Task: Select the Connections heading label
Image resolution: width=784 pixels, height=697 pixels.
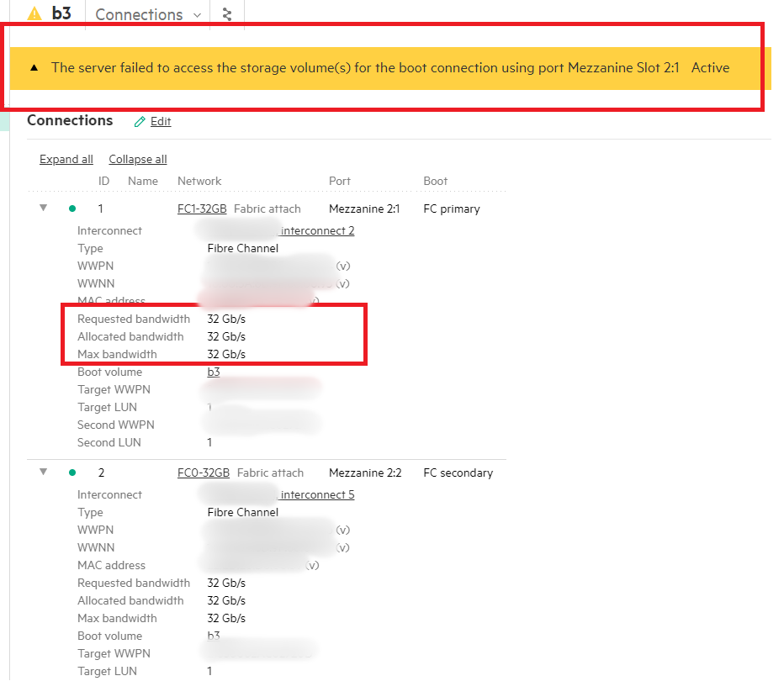Action: coord(70,120)
